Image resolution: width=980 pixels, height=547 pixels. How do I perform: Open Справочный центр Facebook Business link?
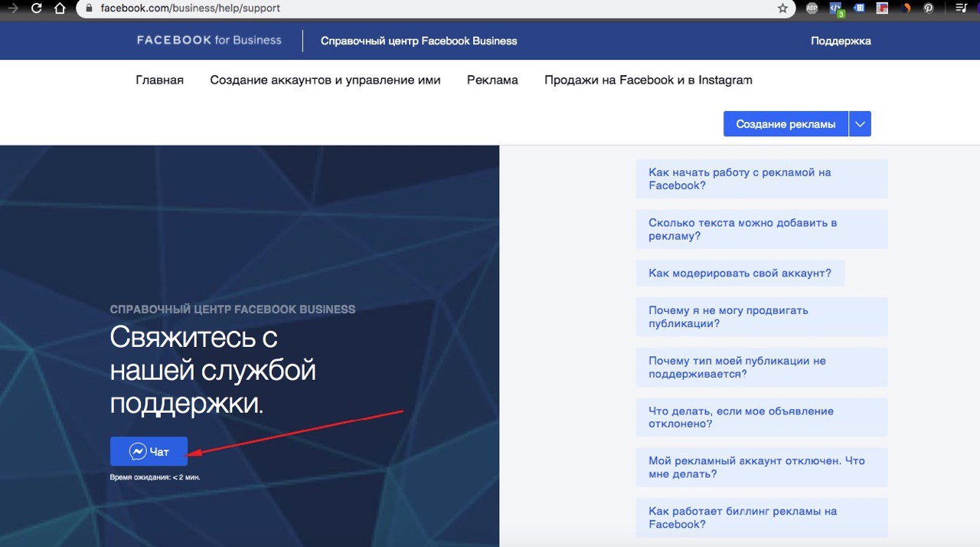pyautogui.click(x=419, y=41)
